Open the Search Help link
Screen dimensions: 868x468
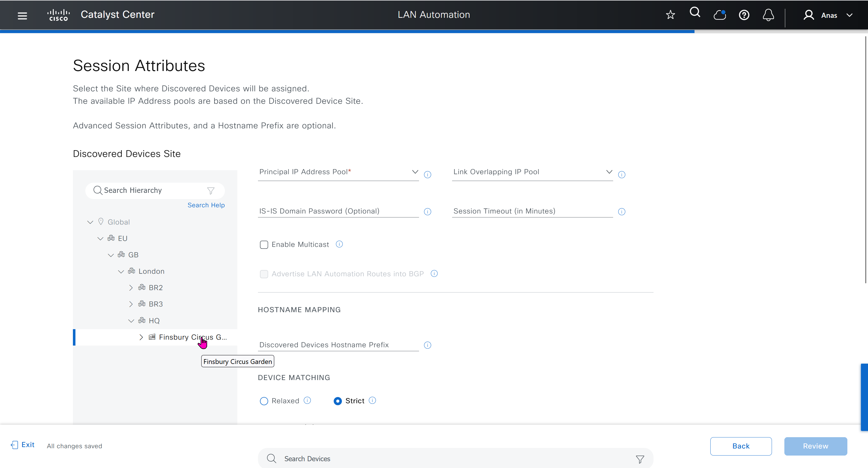click(x=206, y=205)
